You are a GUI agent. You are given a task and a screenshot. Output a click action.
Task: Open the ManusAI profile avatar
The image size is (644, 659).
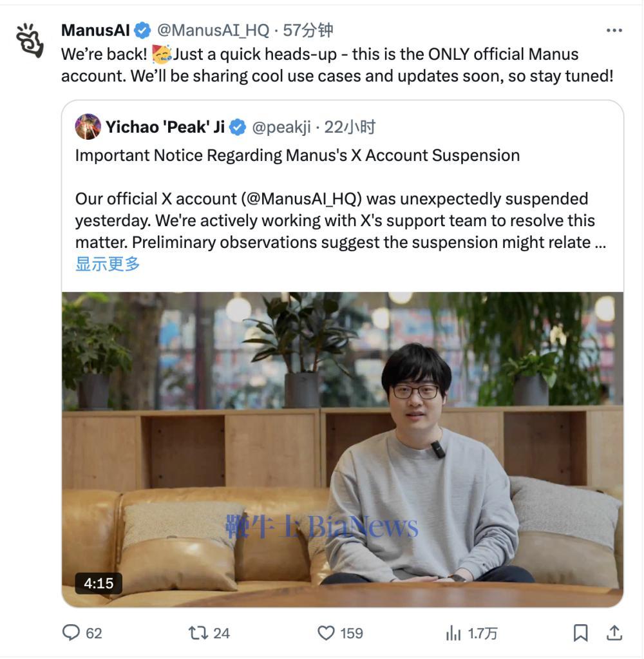[x=30, y=40]
